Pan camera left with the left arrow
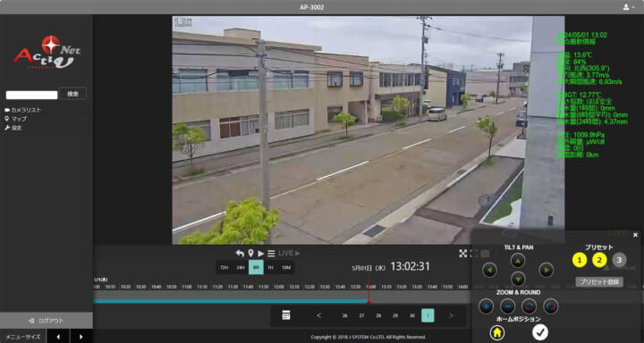The height and width of the screenshot is (343, 644). (489, 270)
